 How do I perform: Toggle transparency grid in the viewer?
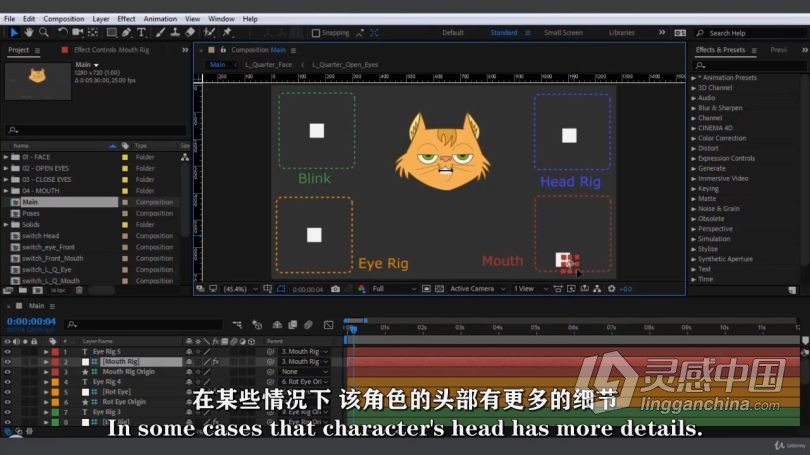click(x=440, y=289)
